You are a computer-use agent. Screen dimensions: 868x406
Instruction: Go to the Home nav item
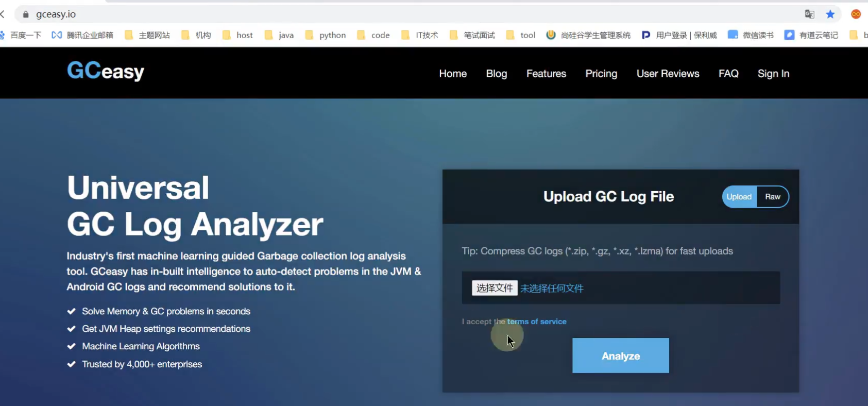coord(453,74)
